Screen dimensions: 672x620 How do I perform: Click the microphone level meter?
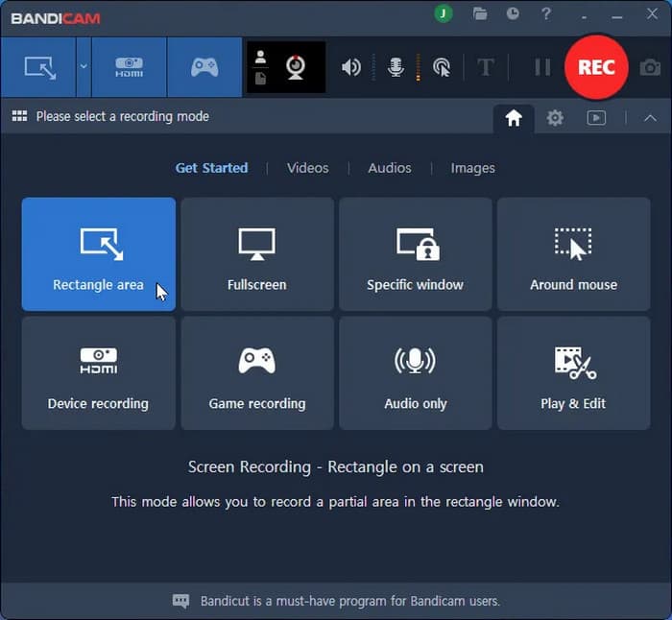coord(418,67)
